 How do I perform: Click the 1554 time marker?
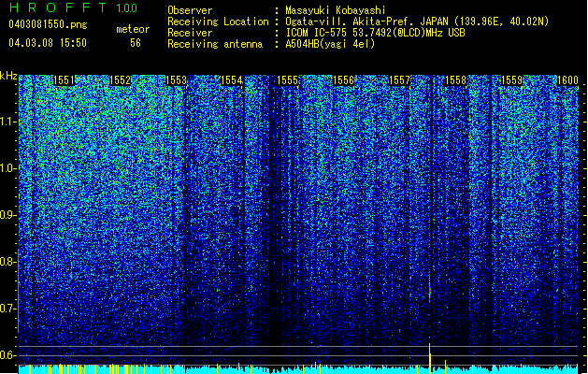232,80
